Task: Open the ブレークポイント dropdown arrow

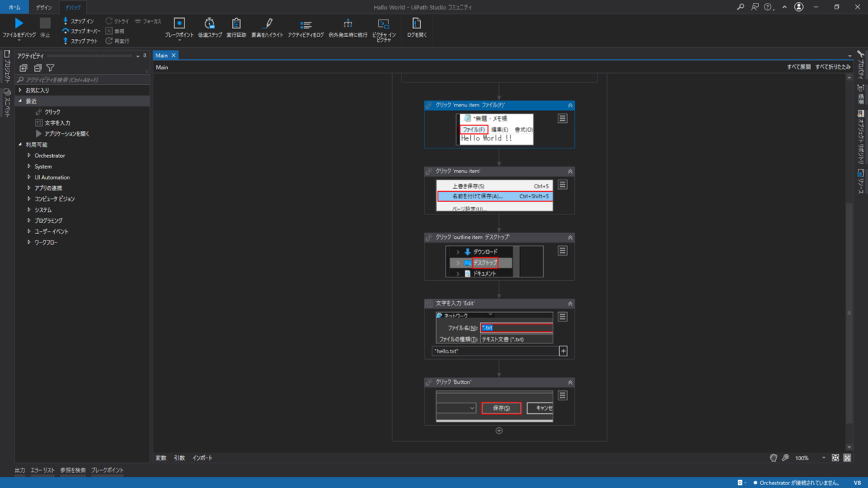Action: click(179, 41)
